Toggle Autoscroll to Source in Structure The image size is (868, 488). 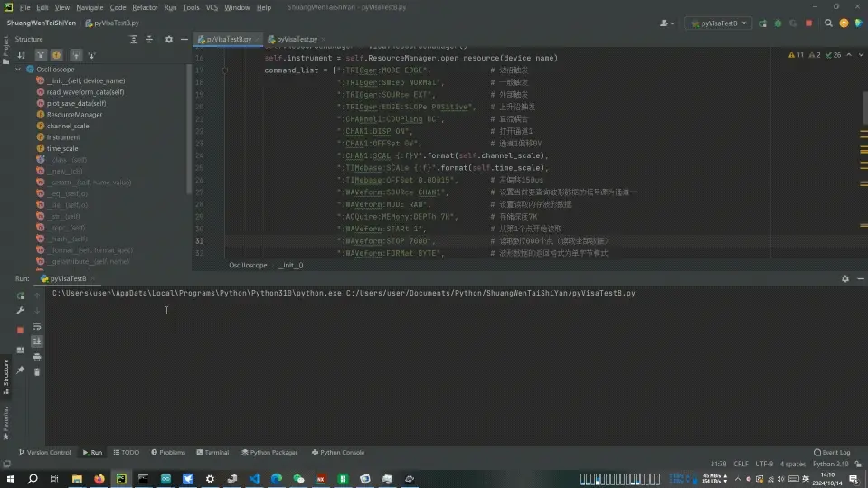point(76,55)
